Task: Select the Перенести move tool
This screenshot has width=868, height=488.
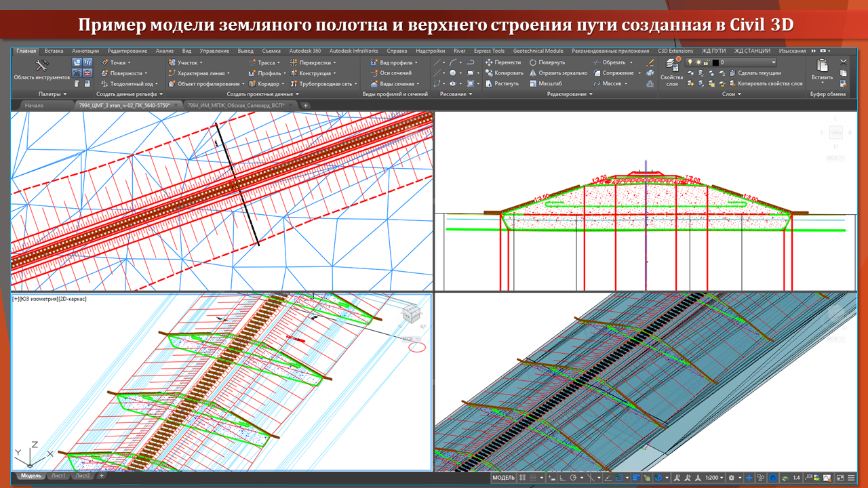Action: pyautogui.click(x=503, y=62)
